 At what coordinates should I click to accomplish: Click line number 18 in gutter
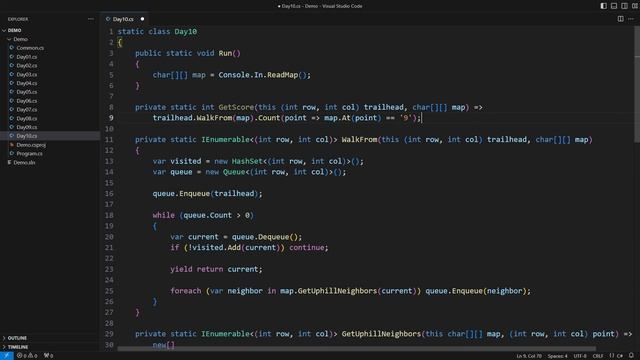coord(109,215)
